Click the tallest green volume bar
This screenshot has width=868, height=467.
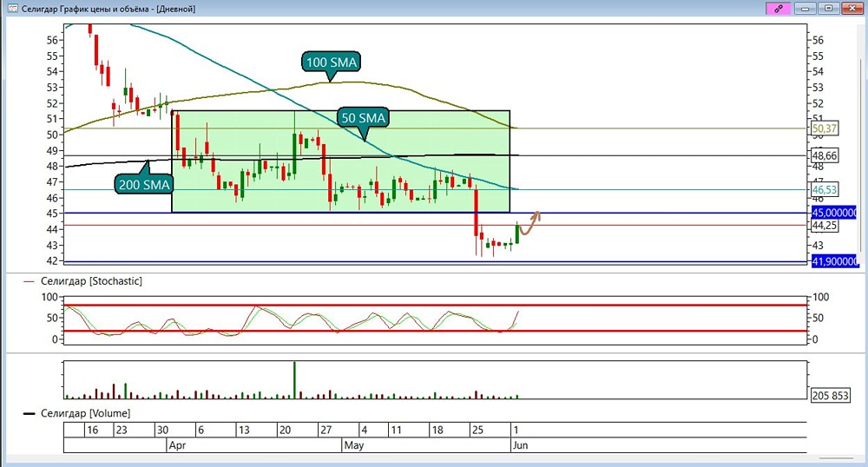[294, 380]
